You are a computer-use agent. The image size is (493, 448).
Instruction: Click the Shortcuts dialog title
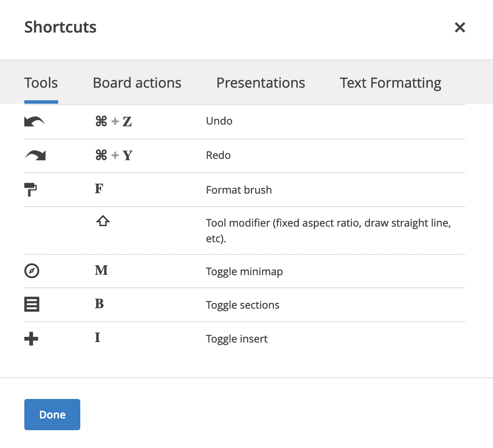(x=60, y=27)
